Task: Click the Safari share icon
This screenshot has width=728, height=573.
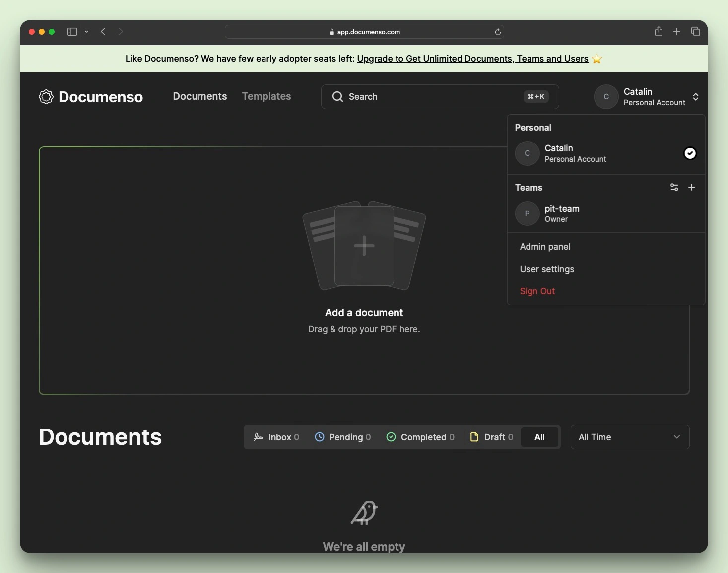Action: pos(658,32)
